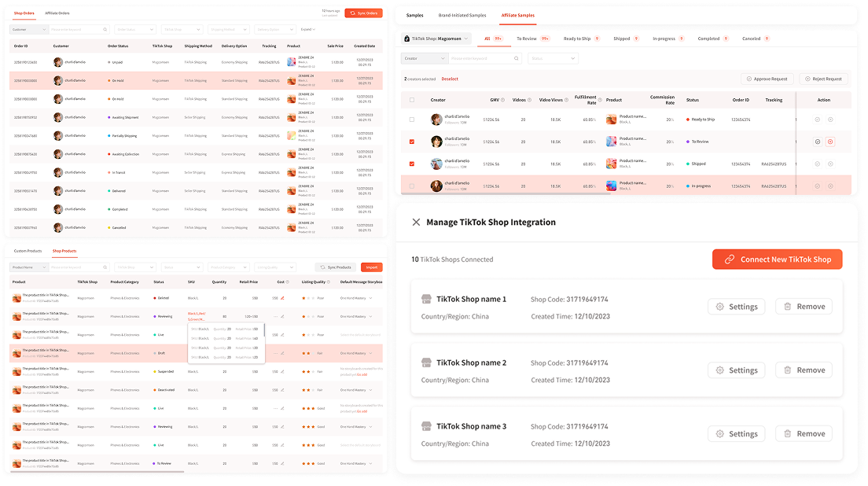Image resolution: width=868 pixels, height=486 pixels.
Task: Click the info icon beside Listing Quality header
Action: click(x=329, y=282)
